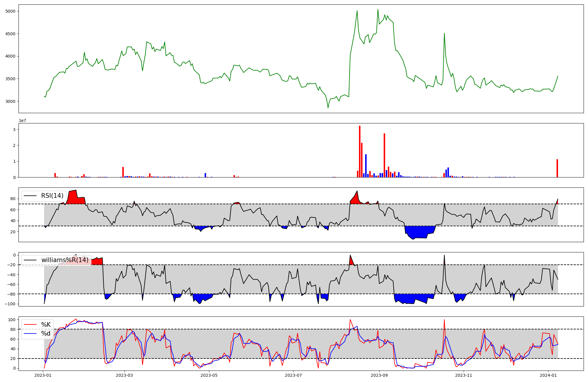
Task: Click the %K legend text
Action: pos(46,325)
